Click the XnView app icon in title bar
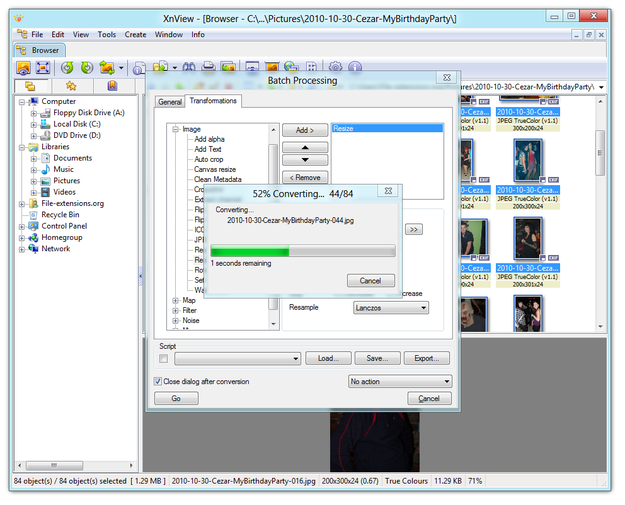Viewport: 625px width, 505px height. click(x=19, y=18)
